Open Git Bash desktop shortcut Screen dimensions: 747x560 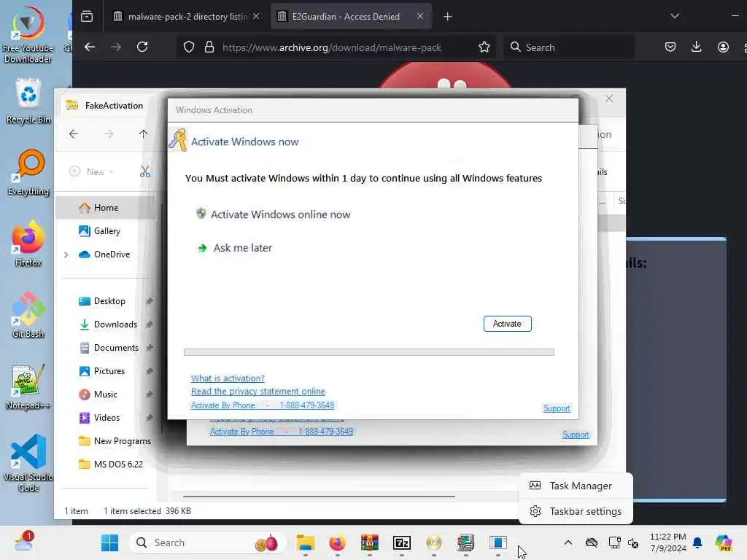pos(28,315)
